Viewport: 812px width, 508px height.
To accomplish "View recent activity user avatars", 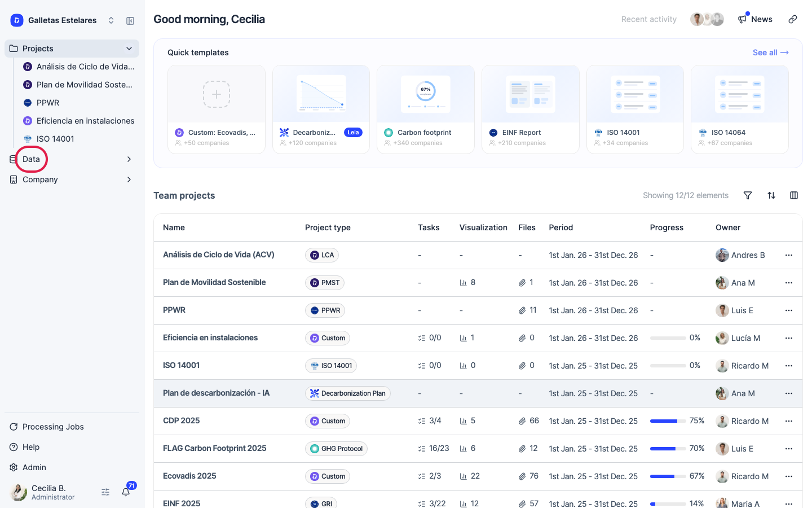I will pyautogui.click(x=707, y=19).
